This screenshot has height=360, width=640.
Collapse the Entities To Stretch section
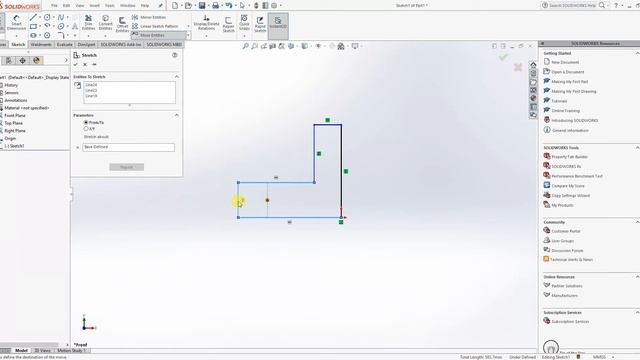[x=177, y=77]
